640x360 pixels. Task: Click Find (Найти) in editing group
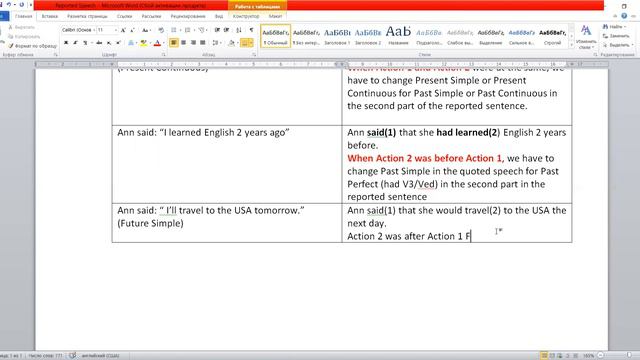tap(614, 27)
